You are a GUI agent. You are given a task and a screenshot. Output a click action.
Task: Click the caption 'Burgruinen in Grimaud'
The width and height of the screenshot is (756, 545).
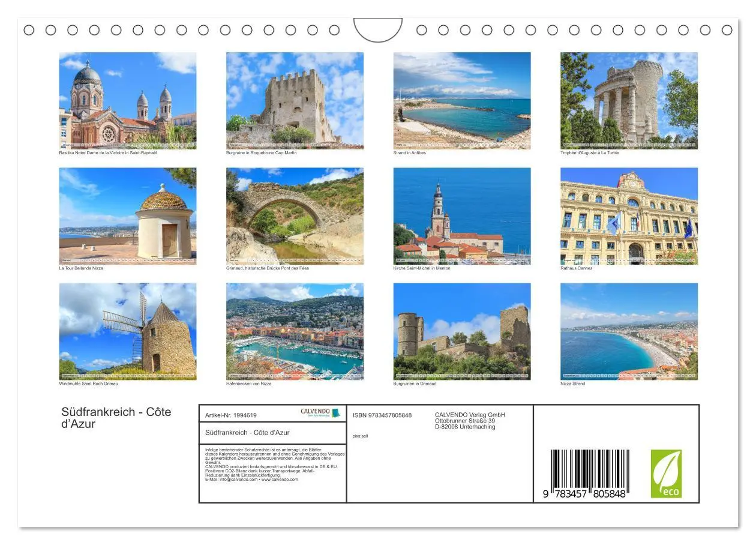coord(415,384)
